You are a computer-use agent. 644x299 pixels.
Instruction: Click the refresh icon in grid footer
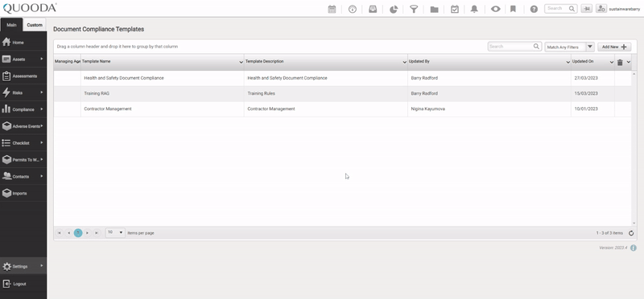coord(631,233)
